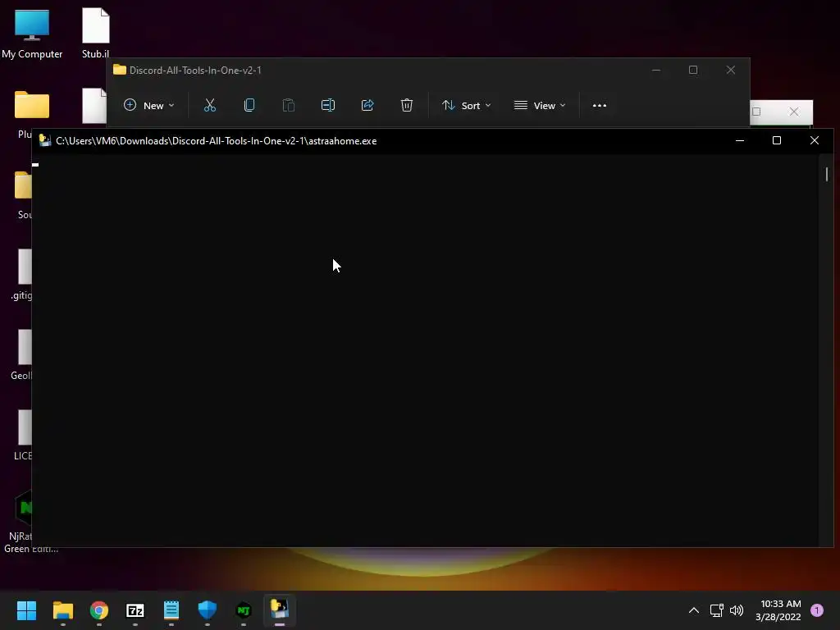Image resolution: width=840 pixels, height=630 pixels.
Task: Open 7-Zip from the taskbar
Action: coord(135,610)
